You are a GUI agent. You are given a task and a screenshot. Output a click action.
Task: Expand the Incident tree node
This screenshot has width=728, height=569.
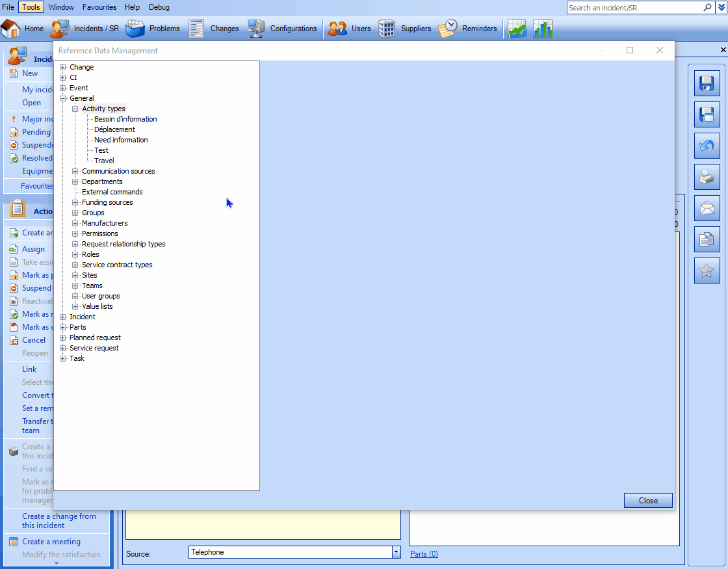tap(63, 317)
